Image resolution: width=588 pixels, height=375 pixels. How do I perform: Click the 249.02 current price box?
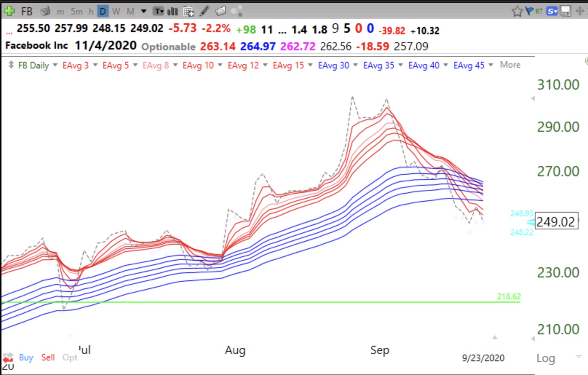pos(556,221)
